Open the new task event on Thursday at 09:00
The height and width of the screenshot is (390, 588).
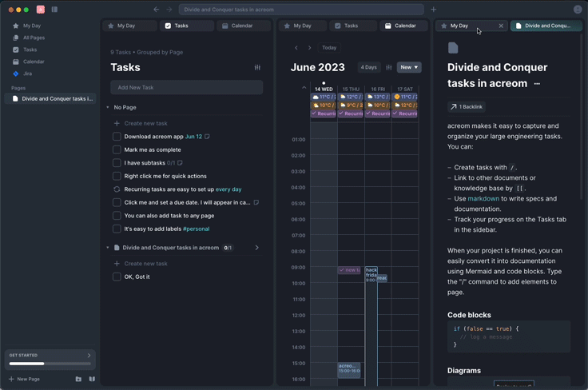[349, 270]
